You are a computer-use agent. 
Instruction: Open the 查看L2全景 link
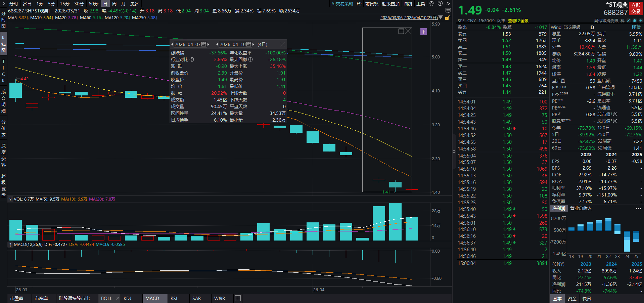coord(517,20)
